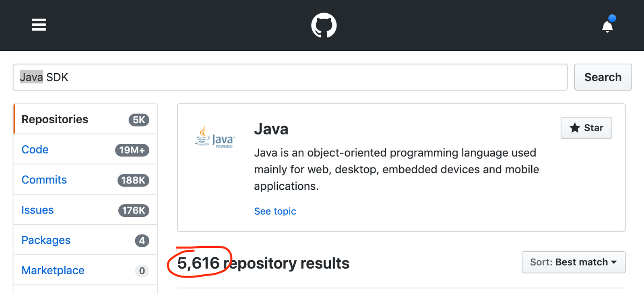The height and width of the screenshot is (294, 644).
Task: Focus the Java SDK search field
Action: [x=290, y=77]
